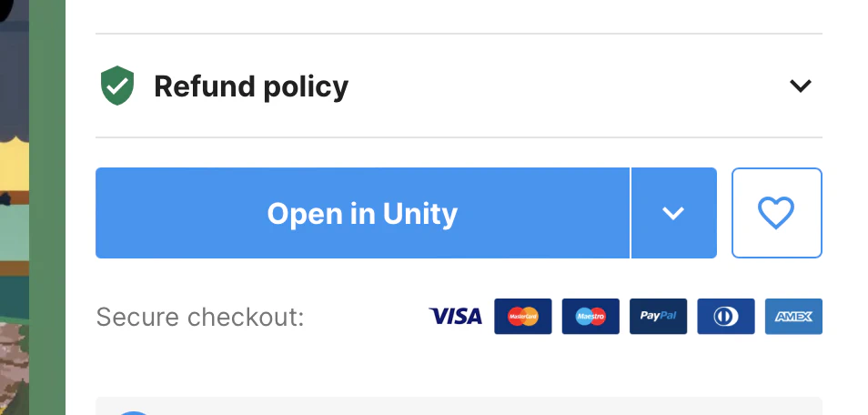Click the Diners Club card logo
The height and width of the screenshot is (415, 868).
point(726,317)
